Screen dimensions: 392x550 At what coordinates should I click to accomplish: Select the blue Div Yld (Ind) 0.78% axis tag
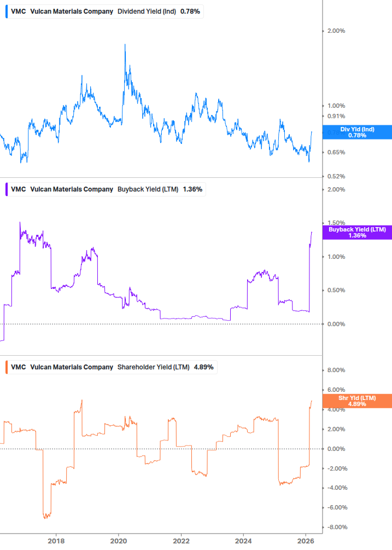coord(357,132)
